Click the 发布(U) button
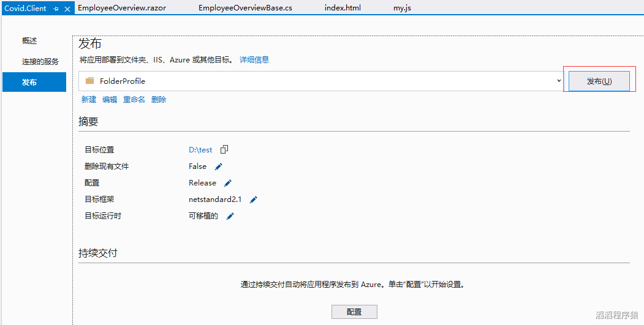 [x=599, y=81]
